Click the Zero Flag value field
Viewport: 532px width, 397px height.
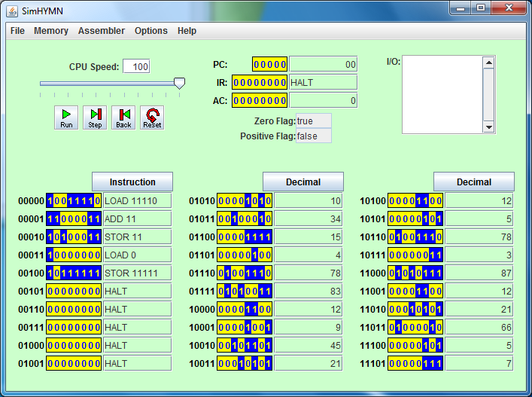click(x=314, y=121)
